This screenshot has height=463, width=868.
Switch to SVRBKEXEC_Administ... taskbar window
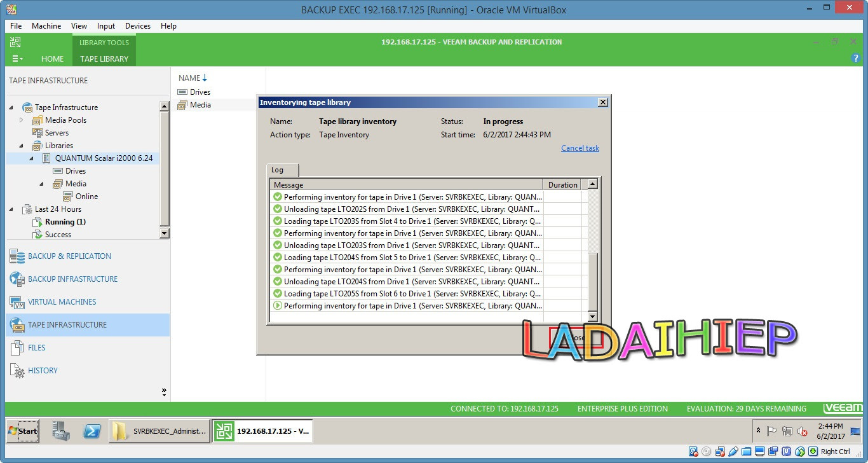159,431
